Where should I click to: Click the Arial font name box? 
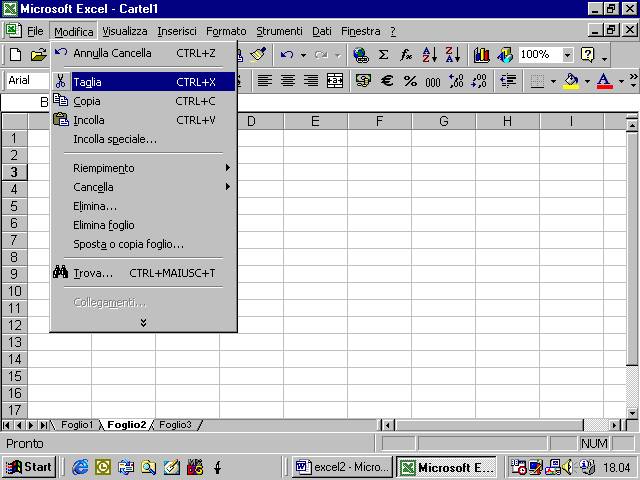(x=28, y=80)
